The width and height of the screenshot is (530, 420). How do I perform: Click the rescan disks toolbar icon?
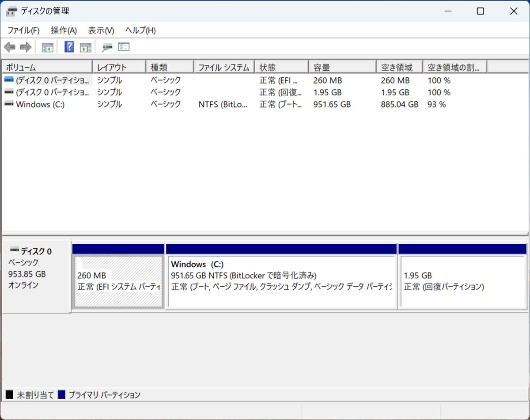(x=107, y=47)
